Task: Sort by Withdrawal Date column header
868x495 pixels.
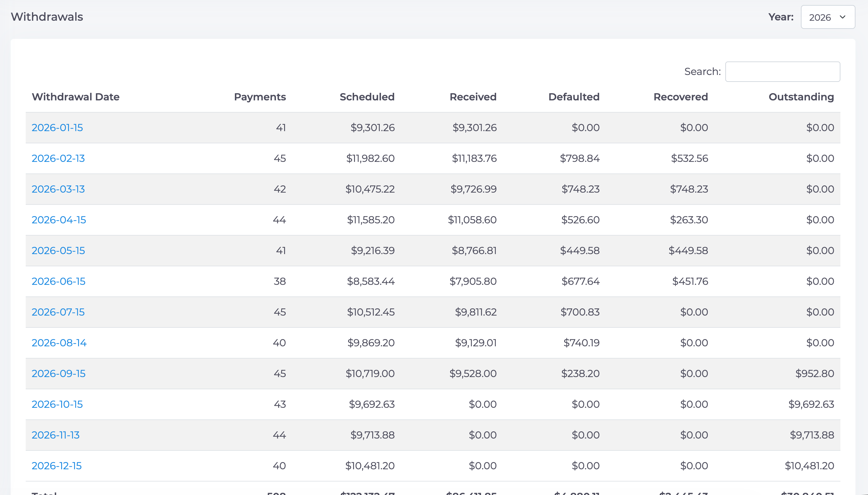Action: coord(76,97)
